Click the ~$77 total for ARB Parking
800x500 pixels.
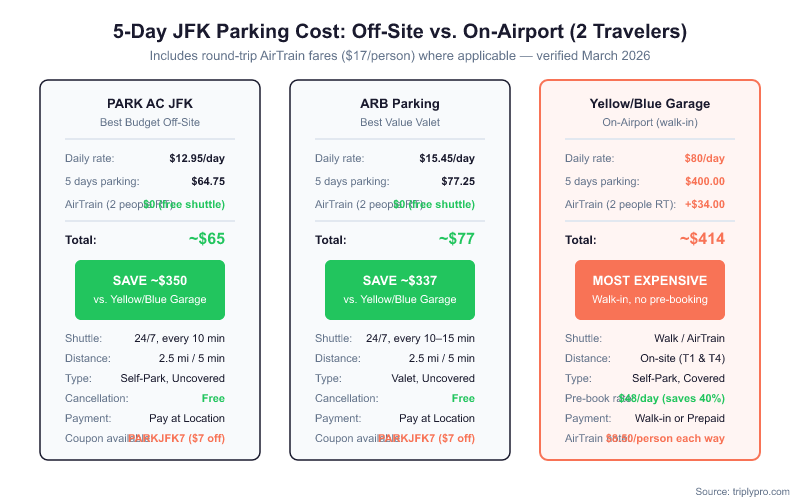pos(456,239)
